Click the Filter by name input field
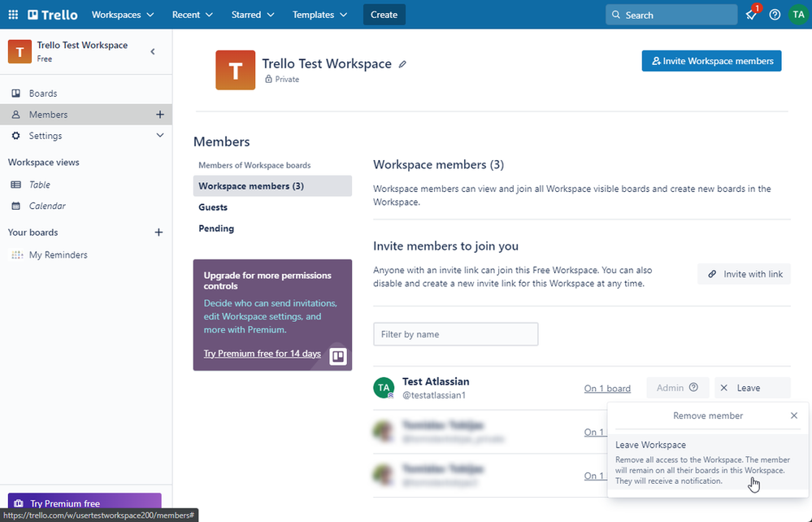Viewport: 812px width, 522px height. [455, 334]
